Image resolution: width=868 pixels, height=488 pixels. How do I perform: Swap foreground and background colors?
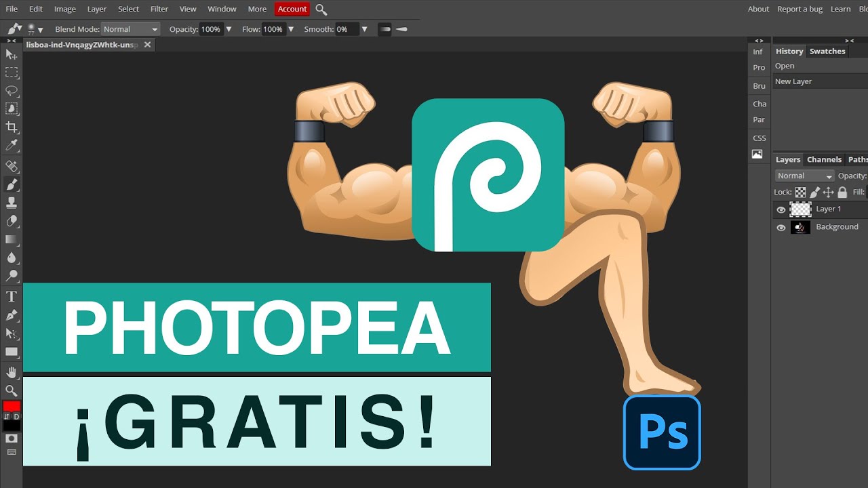7,416
